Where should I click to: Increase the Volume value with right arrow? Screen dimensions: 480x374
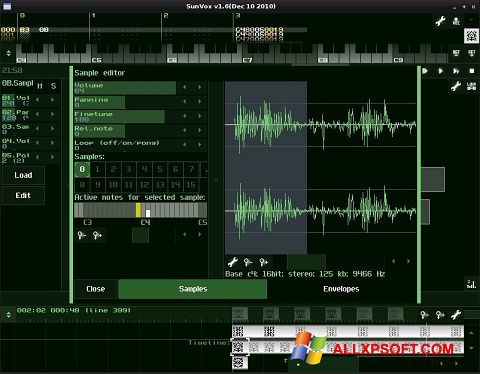click(x=200, y=87)
